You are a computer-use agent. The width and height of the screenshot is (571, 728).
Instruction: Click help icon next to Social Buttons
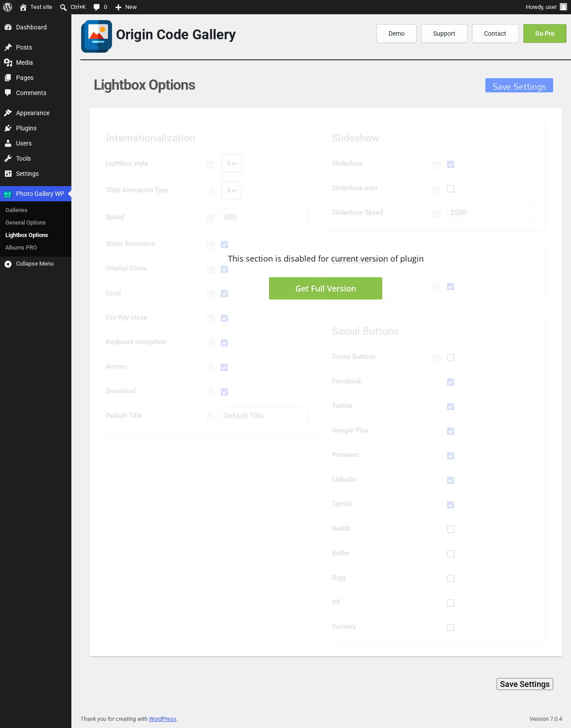(437, 358)
